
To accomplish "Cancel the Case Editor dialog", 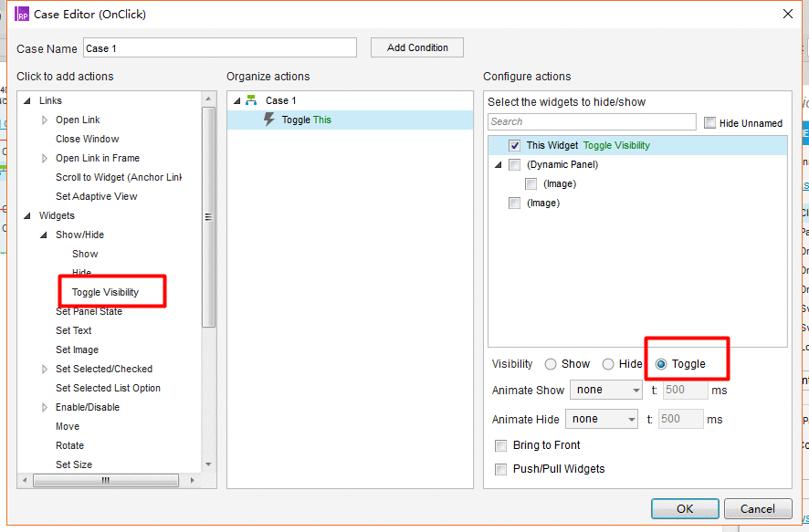I will tap(757, 509).
